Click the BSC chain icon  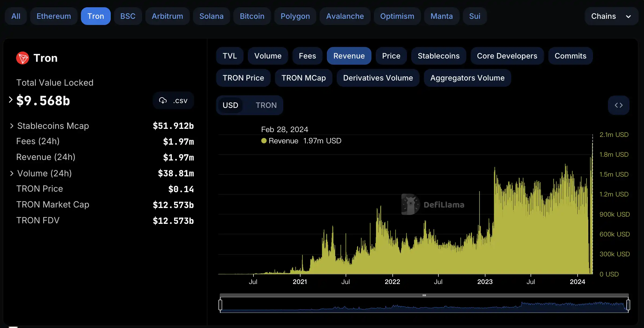(x=128, y=16)
